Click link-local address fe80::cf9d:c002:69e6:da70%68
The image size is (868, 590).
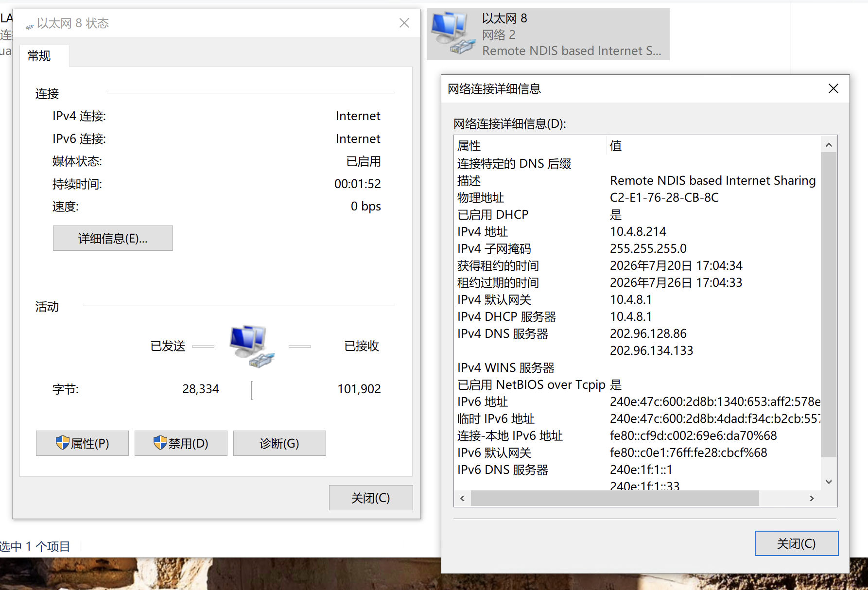[x=694, y=436]
